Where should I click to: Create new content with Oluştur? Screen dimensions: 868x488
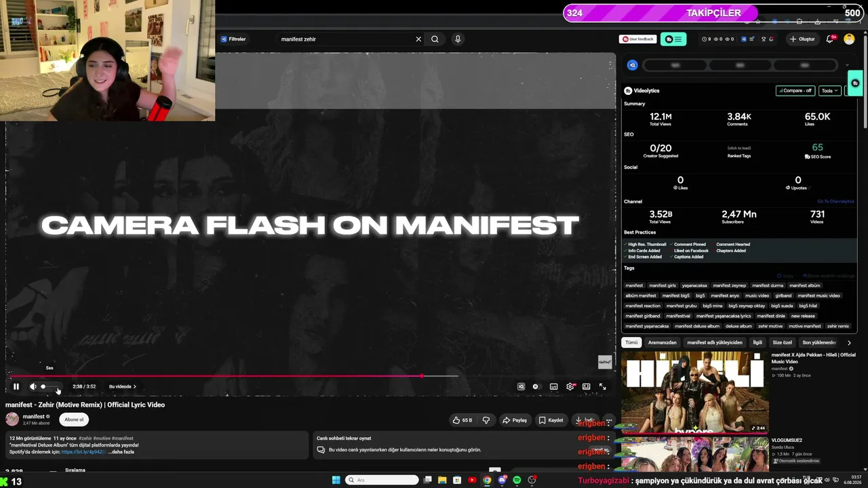click(802, 39)
